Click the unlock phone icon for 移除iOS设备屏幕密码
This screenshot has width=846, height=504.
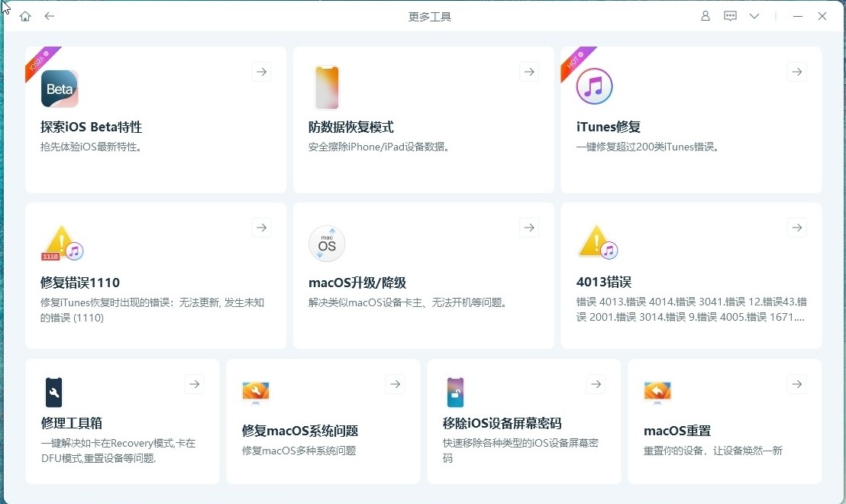(x=455, y=393)
